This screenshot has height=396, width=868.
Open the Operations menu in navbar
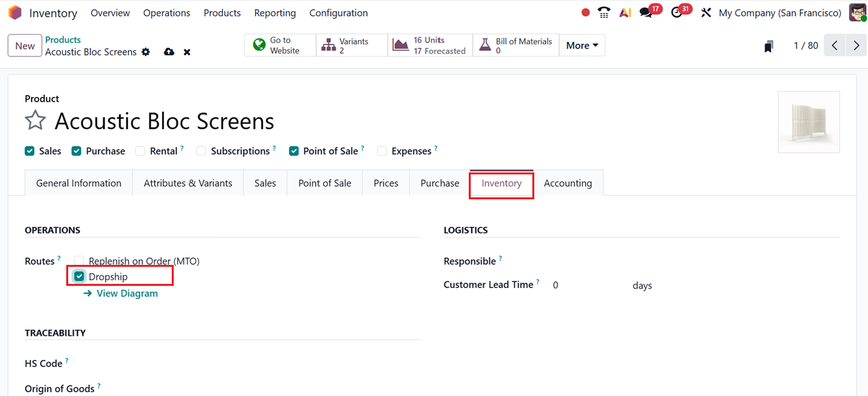click(x=167, y=12)
